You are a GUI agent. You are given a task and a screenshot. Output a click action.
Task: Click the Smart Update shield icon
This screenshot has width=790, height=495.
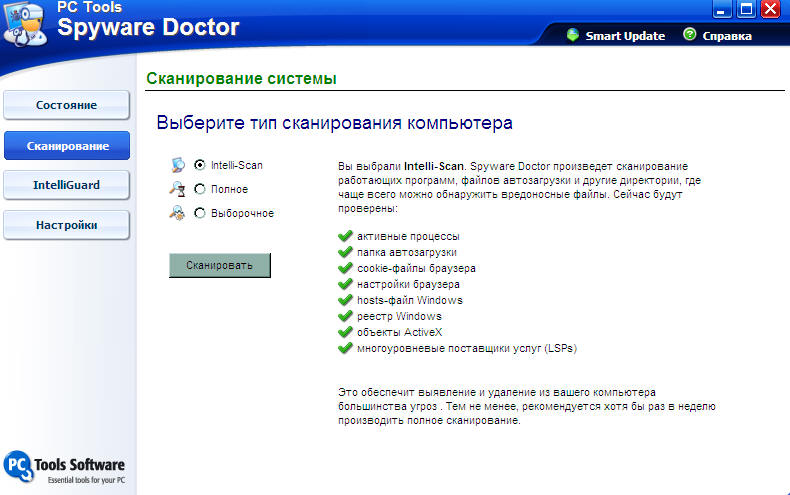pyautogui.click(x=572, y=35)
